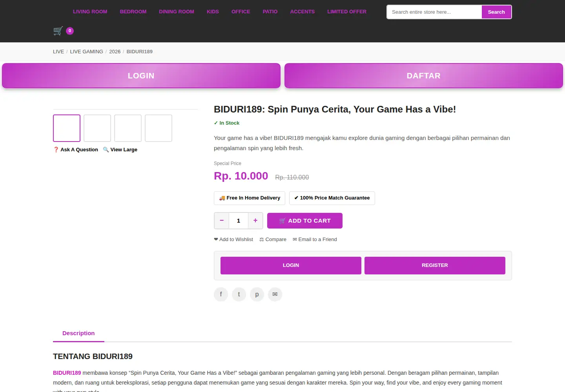
Task: Open the Limited Offer menu
Action: click(347, 12)
